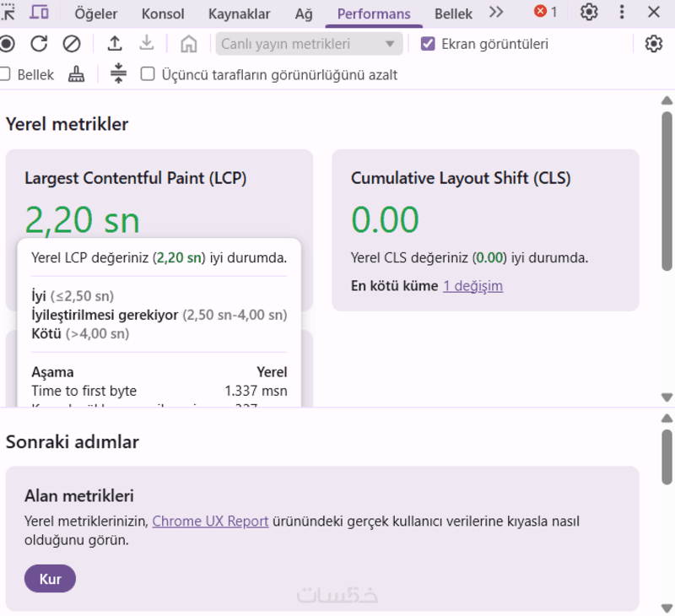The width and height of the screenshot is (675, 616).
Task: Click the collect garbage broom icon
Action: [76, 74]
